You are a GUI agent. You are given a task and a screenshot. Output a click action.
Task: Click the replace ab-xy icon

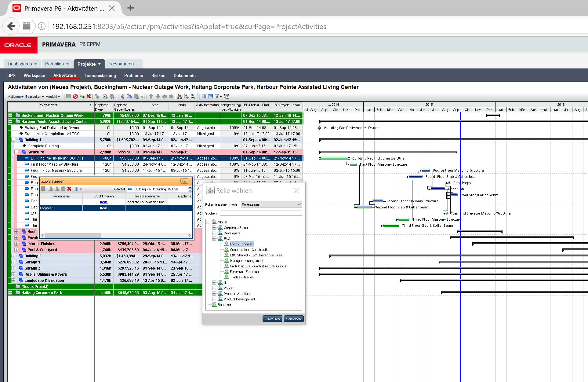(193, 96)
